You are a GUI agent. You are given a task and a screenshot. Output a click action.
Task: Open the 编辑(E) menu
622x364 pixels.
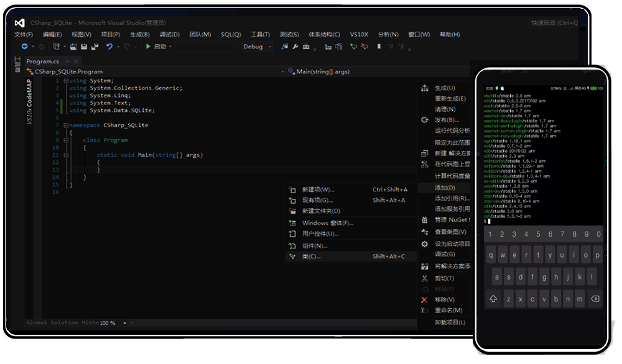pos(52,34)
